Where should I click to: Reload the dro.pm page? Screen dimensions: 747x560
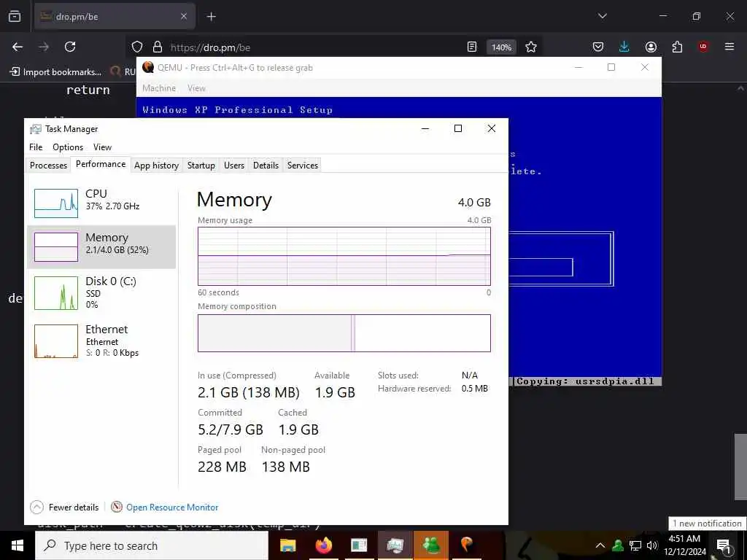(70, 47)
